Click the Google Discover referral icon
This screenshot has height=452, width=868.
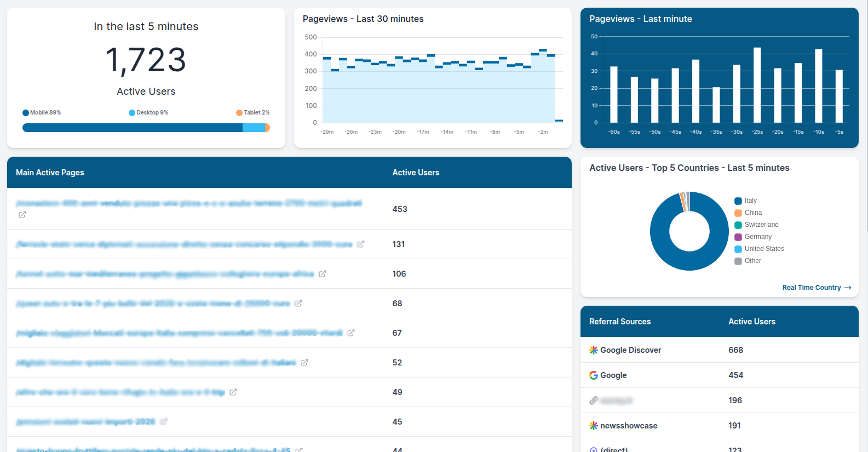coord(594,350)
